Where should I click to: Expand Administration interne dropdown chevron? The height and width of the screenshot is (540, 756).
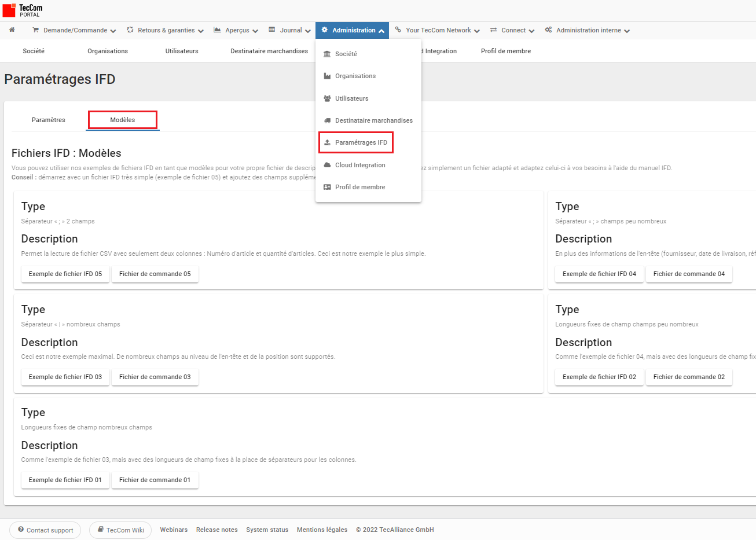point(627,31)
